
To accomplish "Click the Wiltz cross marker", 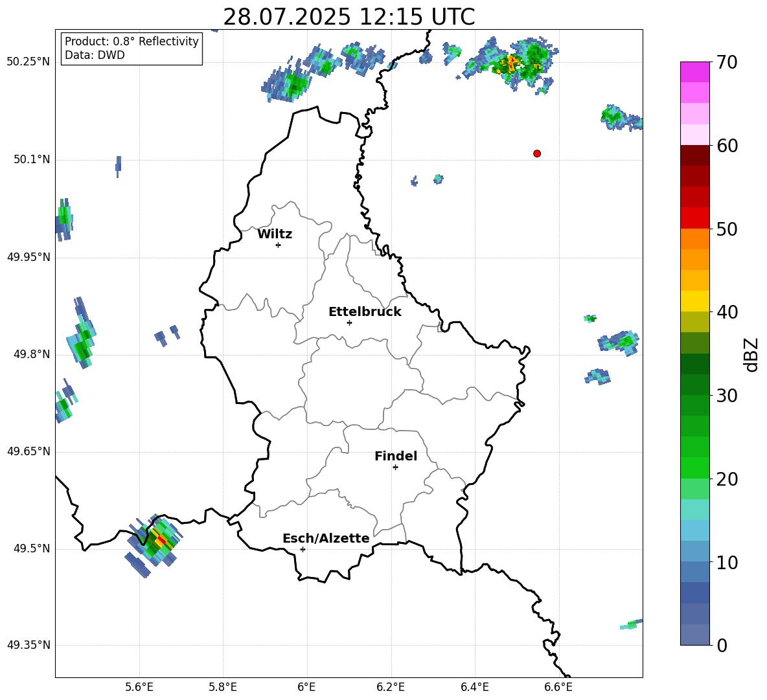I will pos(279,245).
